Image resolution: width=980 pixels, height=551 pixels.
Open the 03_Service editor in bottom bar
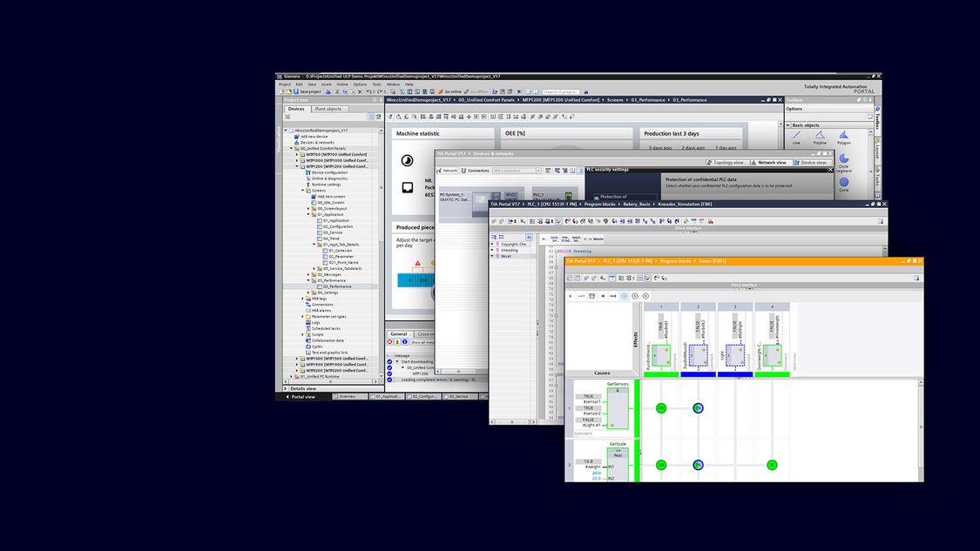point(460,397)
